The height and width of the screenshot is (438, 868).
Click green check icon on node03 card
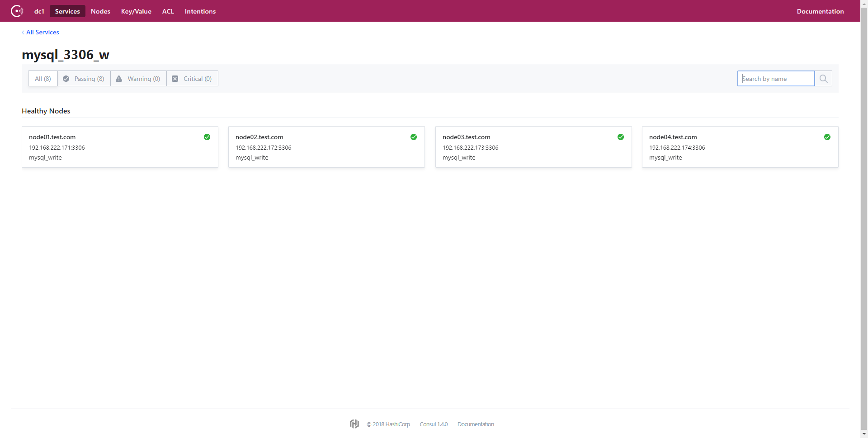(x=621, y=137)
